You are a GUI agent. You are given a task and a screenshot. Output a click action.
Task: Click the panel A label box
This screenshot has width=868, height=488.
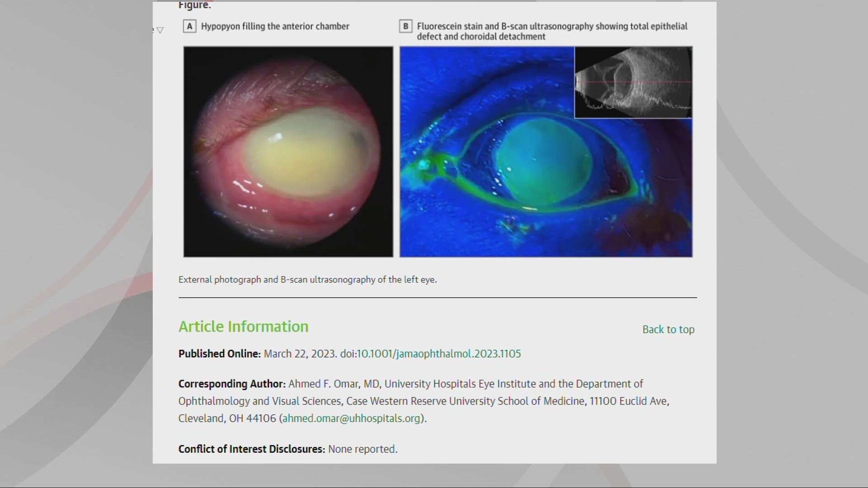189,27
